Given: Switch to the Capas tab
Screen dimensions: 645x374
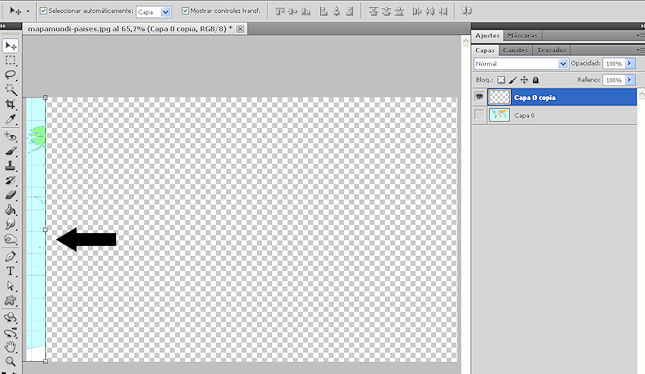Looking at the screenshot, I should coord(485,50).
